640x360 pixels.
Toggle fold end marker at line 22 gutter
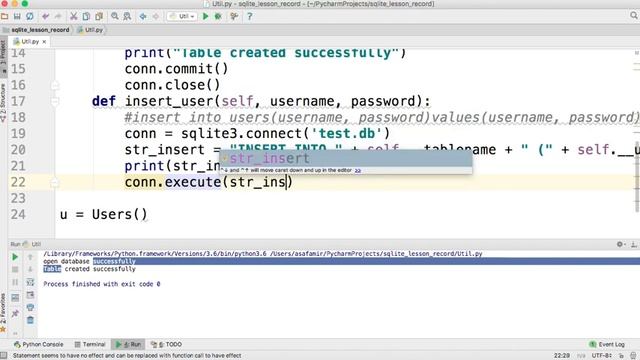coord(55,182)
